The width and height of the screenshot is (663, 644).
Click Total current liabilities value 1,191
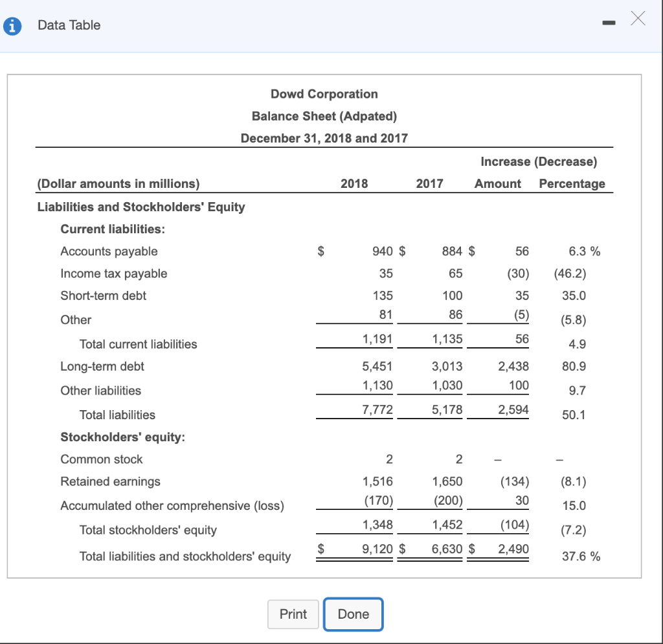tap(377, 339)
